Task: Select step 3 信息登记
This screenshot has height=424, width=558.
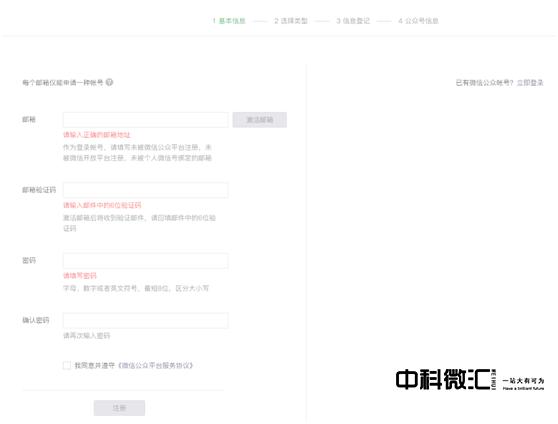Action: pos(353,21)
